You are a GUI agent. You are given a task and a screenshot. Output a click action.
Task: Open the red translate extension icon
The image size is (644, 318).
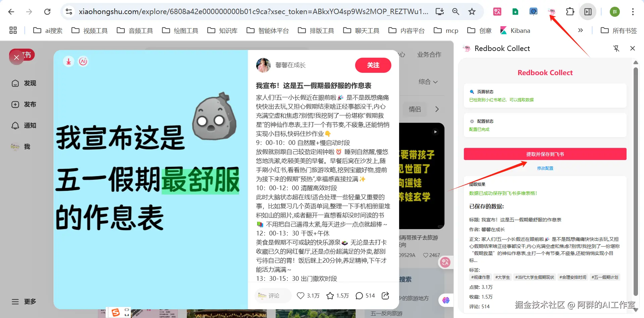coord(497,12)
